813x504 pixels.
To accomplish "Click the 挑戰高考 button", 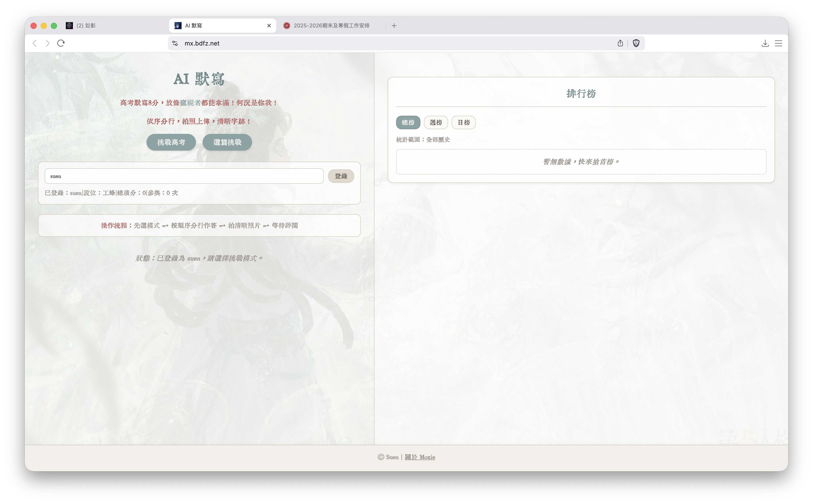I will 171,142.
